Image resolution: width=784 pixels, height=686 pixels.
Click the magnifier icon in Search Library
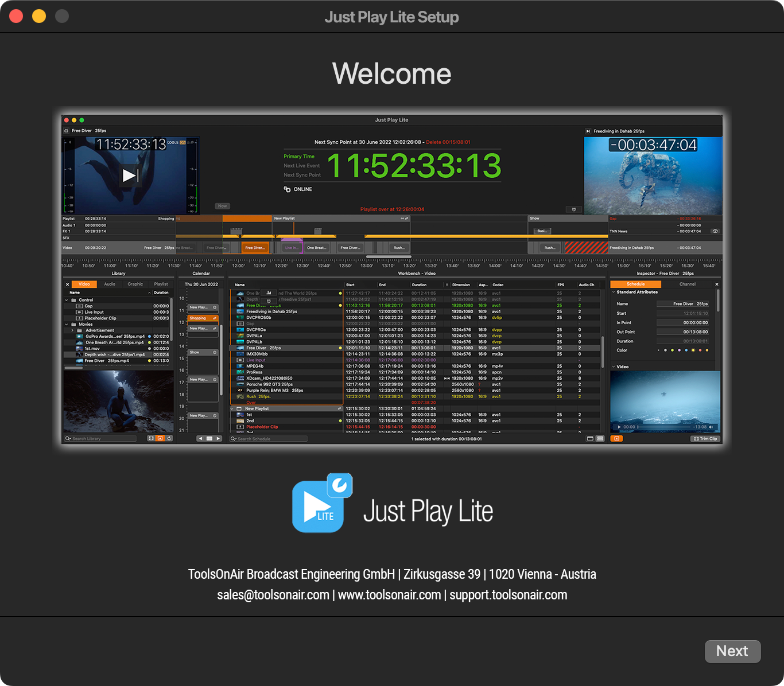pyautogui.click(x=68, y=439)
